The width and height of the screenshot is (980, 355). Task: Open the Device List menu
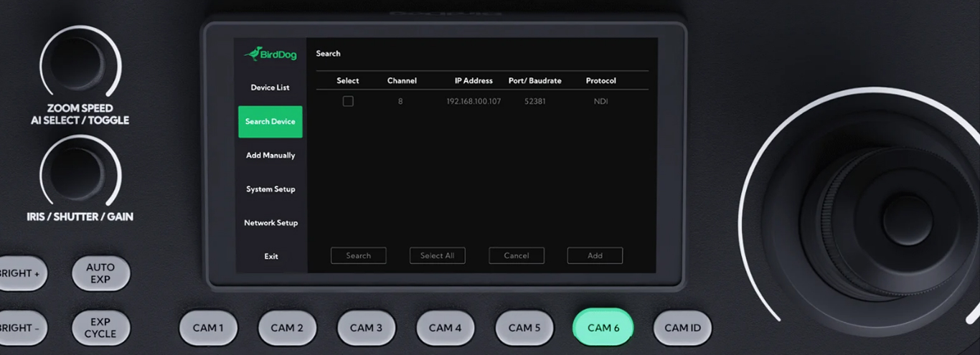(270, 87)
